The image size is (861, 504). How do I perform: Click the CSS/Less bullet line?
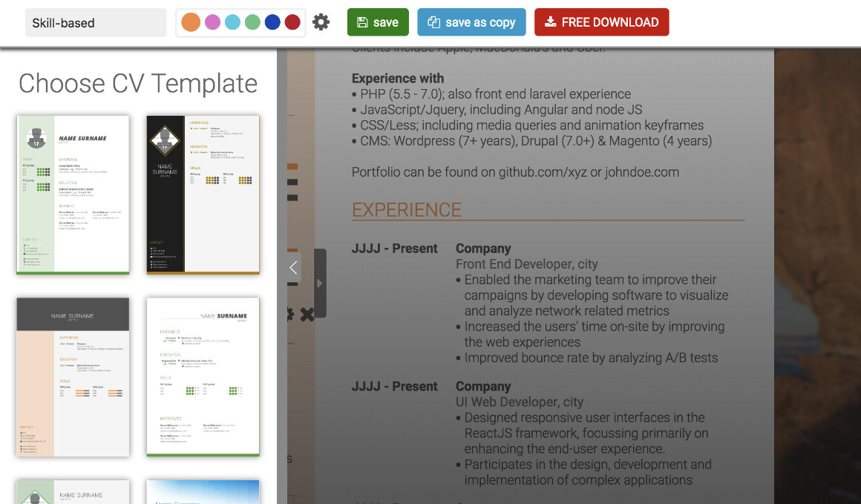[527, 125]
